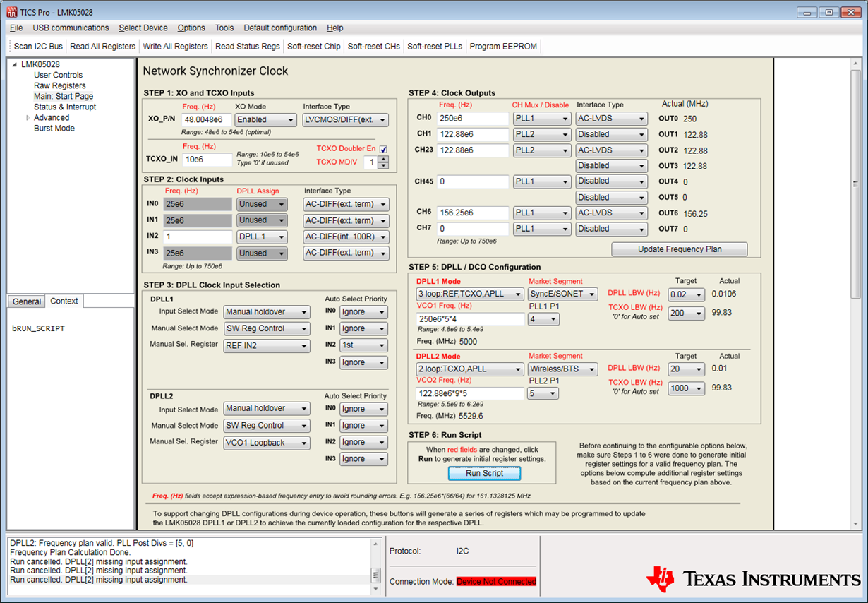Image resolution: width=868 pixels, height=603 pixels.
Task: Collapse the LMK05028 tree node
Action: 14,64
